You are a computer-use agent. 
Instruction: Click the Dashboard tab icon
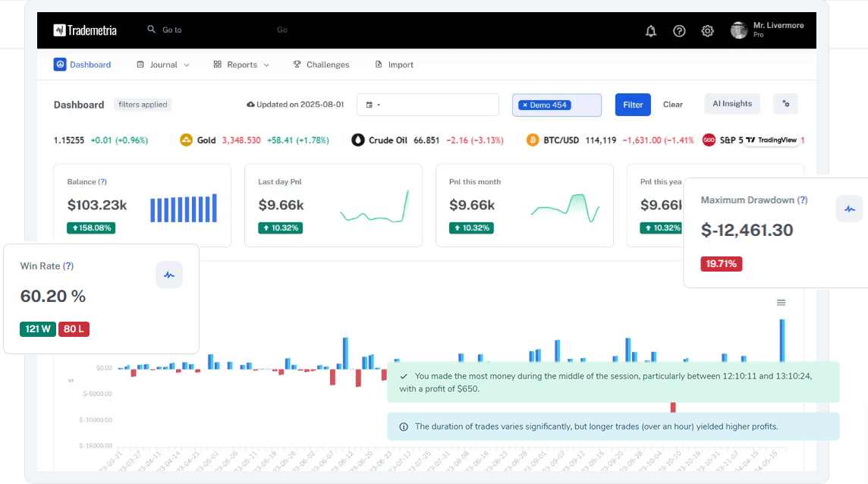tap(60, 64)
